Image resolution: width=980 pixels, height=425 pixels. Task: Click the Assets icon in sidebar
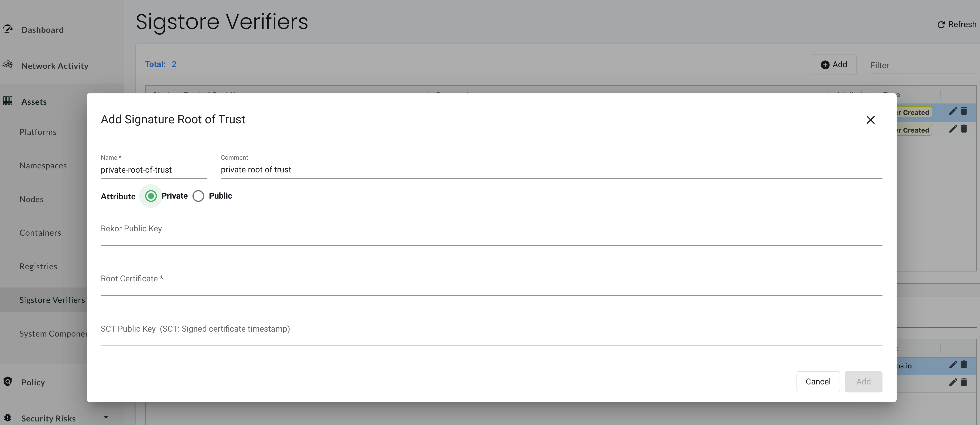8,101
